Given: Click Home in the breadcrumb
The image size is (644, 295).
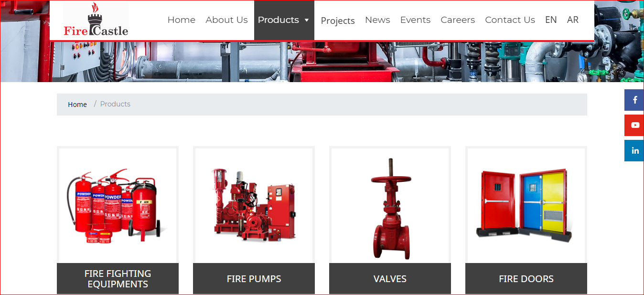Looking at the screenshot, I should [77, 104].
